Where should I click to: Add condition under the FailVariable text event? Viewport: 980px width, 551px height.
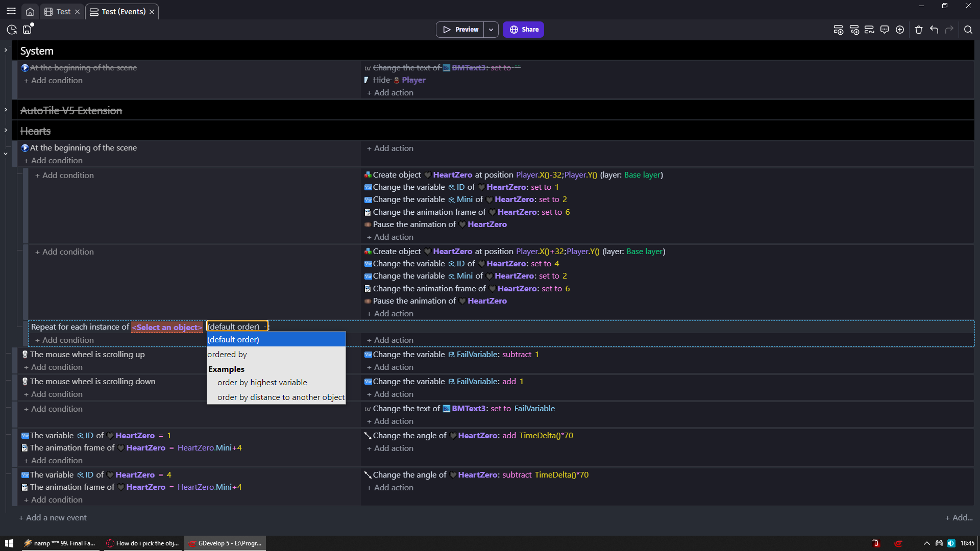53,409
